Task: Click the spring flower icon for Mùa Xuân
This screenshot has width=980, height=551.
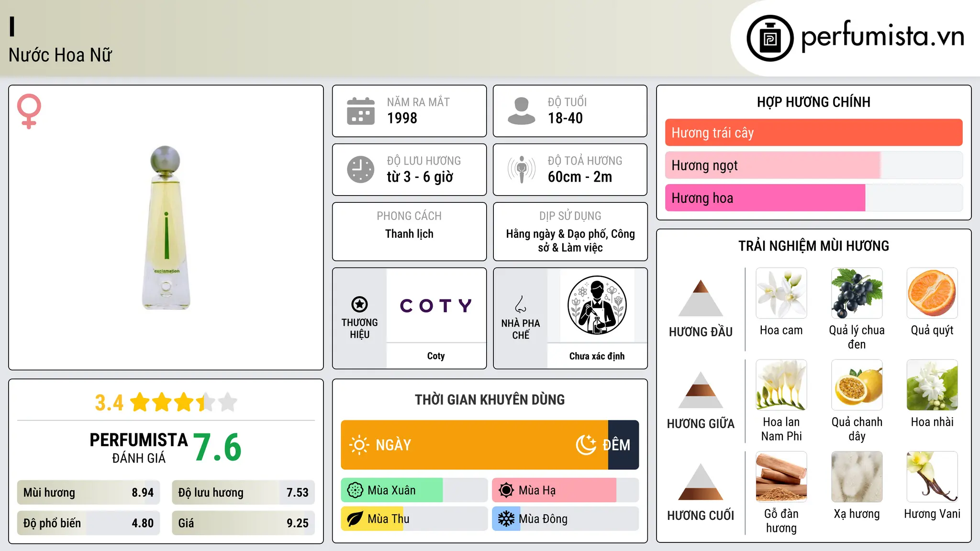Action: coord(355,490)
